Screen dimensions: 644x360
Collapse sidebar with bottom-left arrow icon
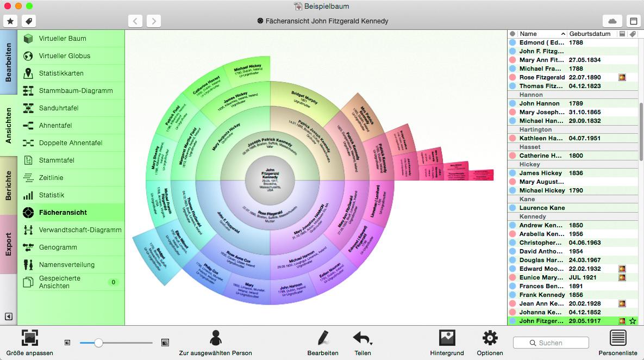click(9, 316)
